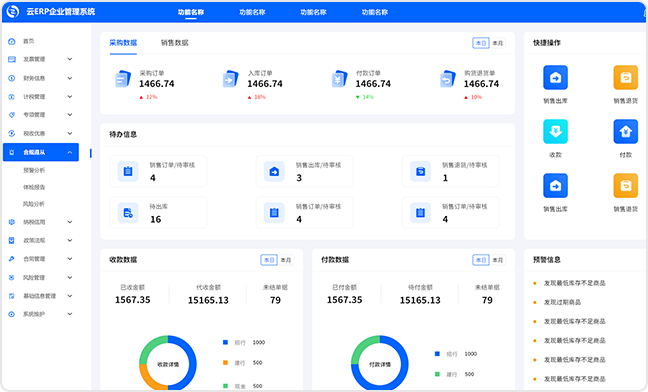Click the 合规遵从 sidebar icon
This screenshot has width=648, height=392.
click(x=12, y=152)
